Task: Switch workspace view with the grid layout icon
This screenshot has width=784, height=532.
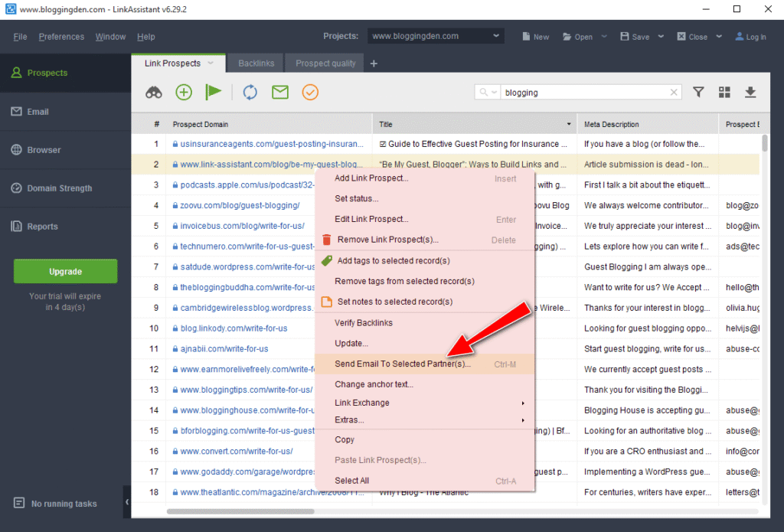Action: click(724, 92)
